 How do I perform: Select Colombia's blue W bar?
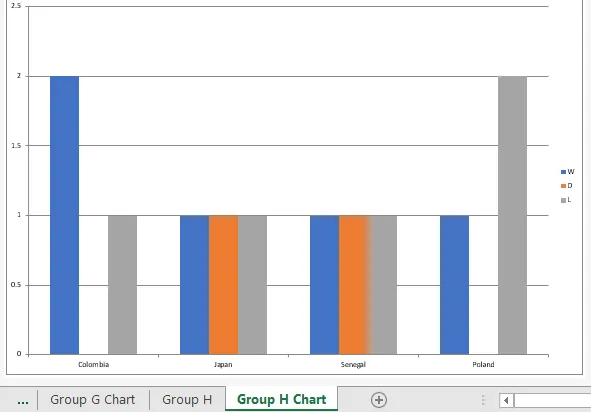[64, 215]
